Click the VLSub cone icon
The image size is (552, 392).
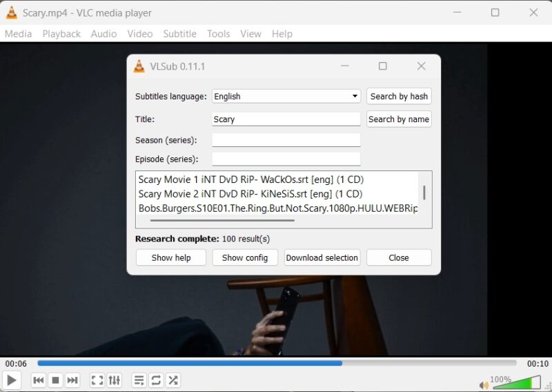click(x=139, y=66)
